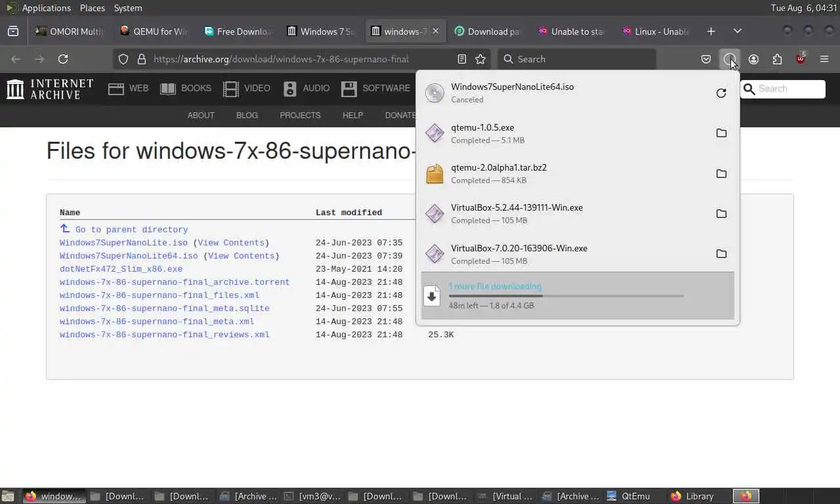The image size is (840, 504).
Task: Open the System menu in top panel
Action: coord(128,8)
